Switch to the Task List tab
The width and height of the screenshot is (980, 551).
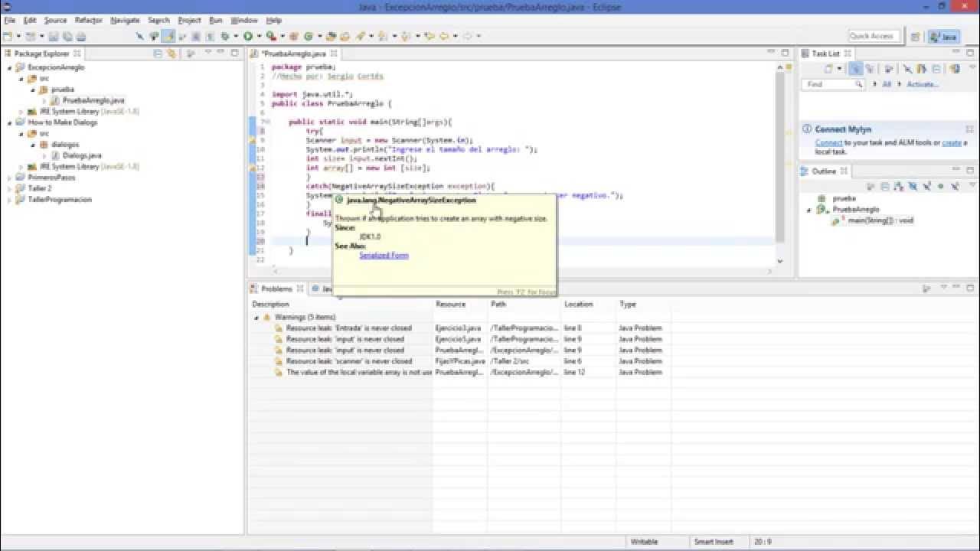click(x=825, y=54)
